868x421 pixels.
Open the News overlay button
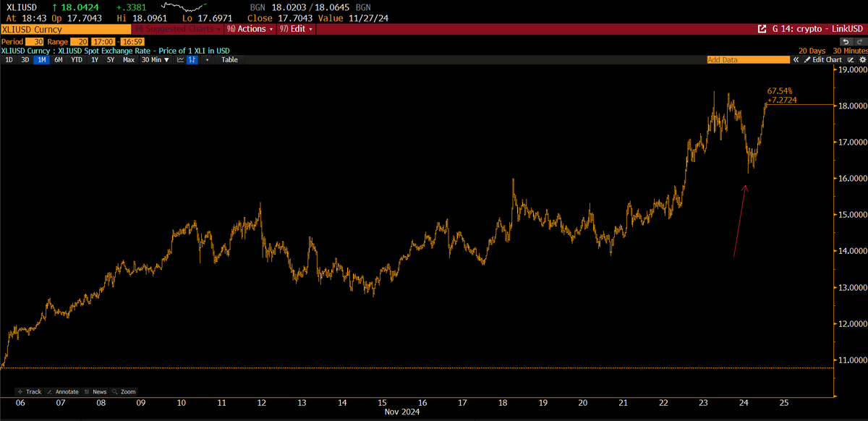95,391
